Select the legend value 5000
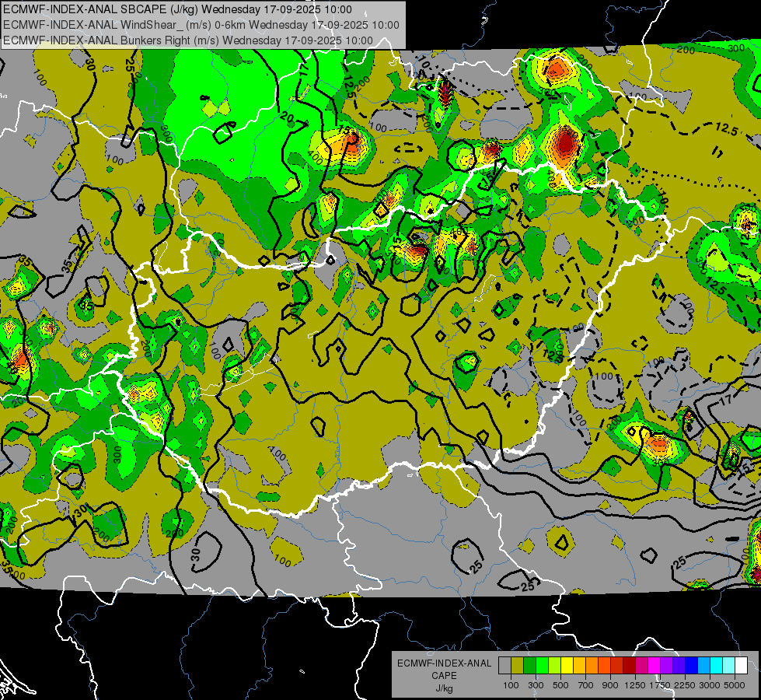 (735, 685)
